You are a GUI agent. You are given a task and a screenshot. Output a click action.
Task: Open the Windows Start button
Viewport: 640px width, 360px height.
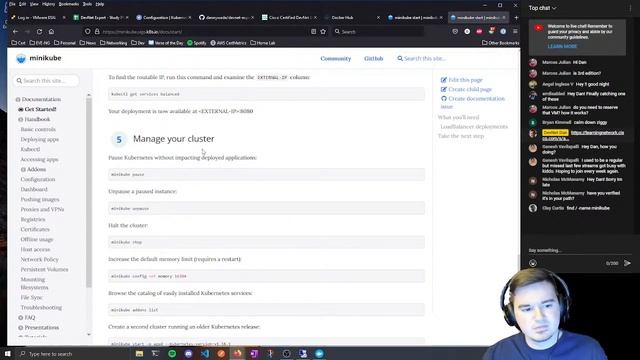tap(7, 353)
